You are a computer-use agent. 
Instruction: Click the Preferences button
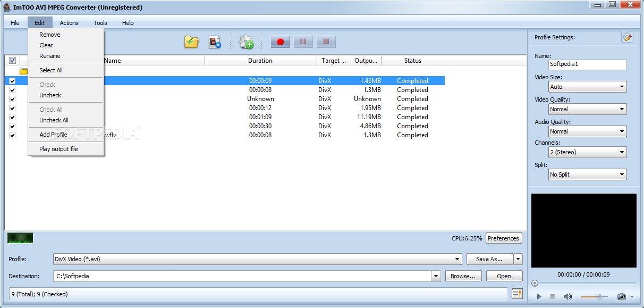pyautogui.click(x=504, y=238)
